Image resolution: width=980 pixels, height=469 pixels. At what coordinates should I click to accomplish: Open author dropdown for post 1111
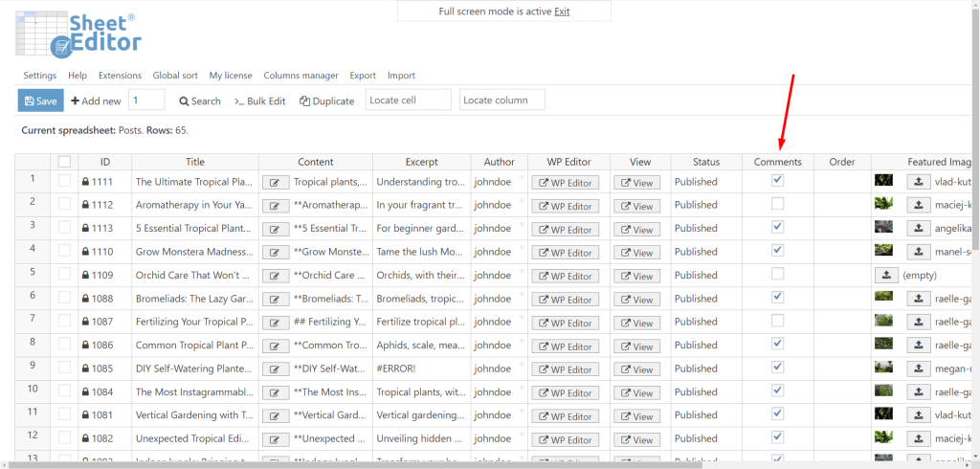(x=520, y=178)
